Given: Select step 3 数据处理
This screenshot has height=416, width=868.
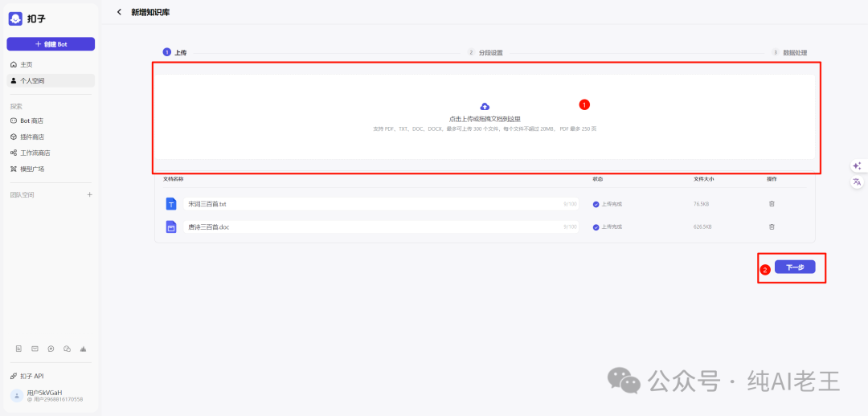Looking at the screenshot, I should pos(789,52).
